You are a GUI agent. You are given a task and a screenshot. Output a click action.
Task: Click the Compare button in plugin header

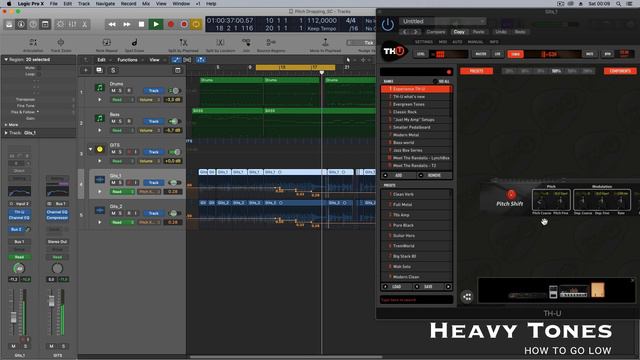(x=436, y=32)
